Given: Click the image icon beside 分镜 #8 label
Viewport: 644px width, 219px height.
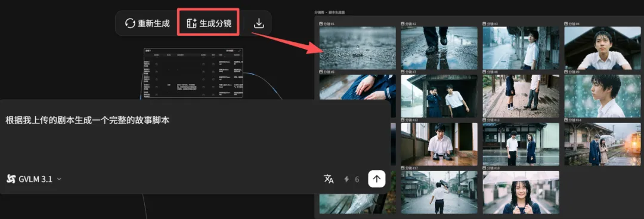Looking at the screenshot, I should 485,72.
